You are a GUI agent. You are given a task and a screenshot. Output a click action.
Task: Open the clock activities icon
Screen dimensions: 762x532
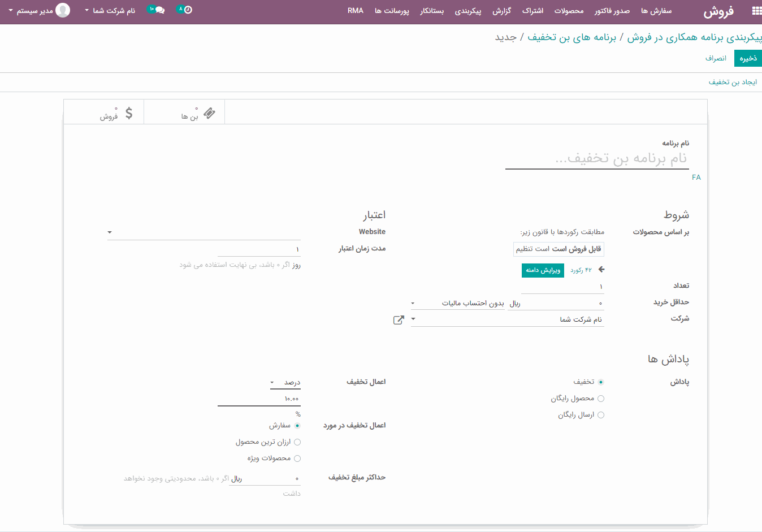(x=187, y=10)
